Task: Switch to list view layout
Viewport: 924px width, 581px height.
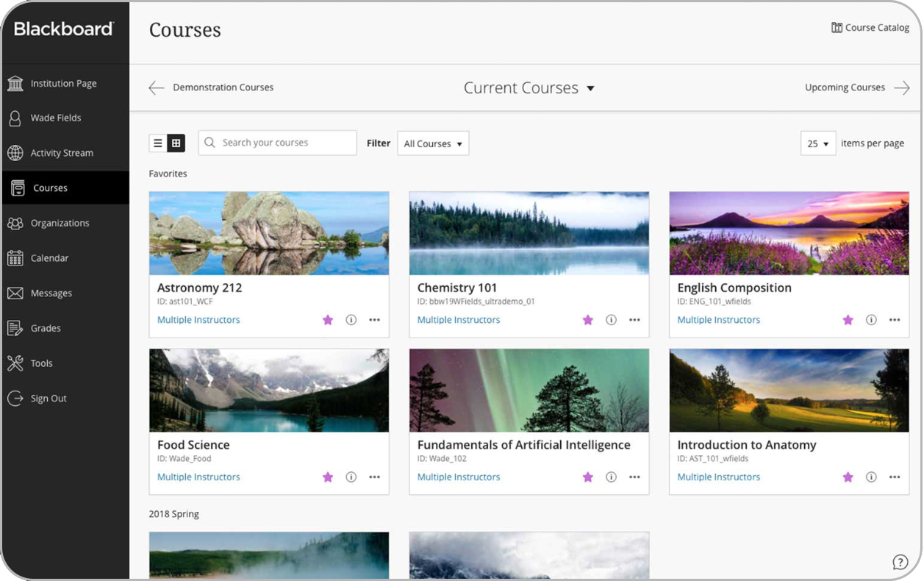Action: point(158,143)
